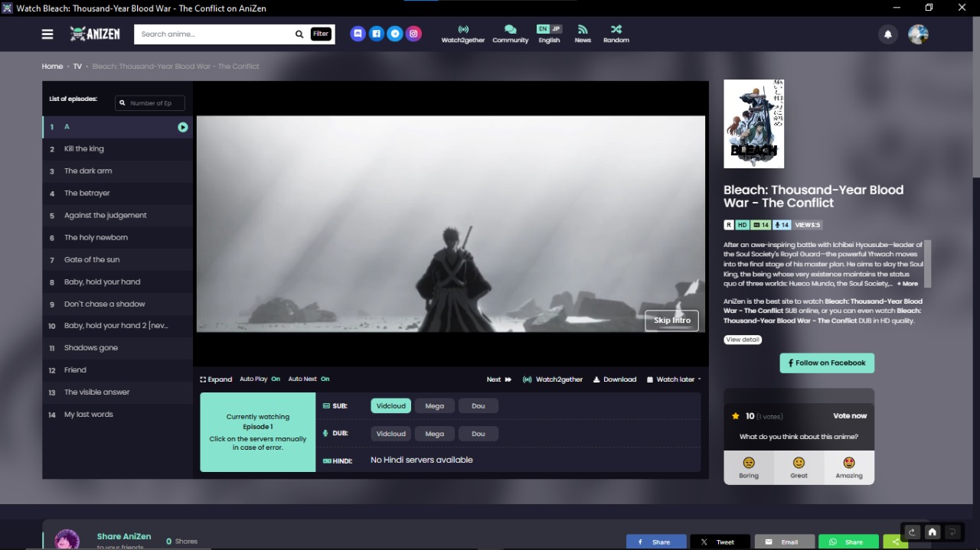
Task: Switch title language EN/JP toggle
Action: coord(549,29)
